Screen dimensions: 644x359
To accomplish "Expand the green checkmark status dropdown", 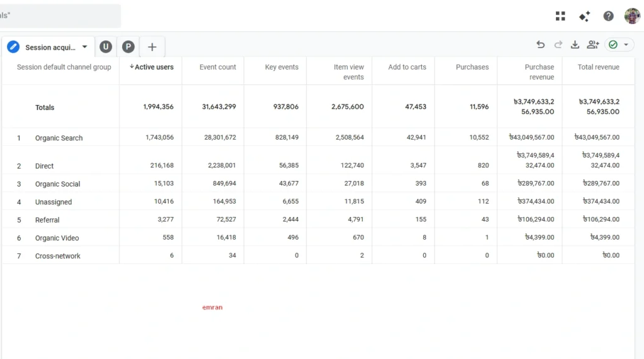I will pos(619,45).
